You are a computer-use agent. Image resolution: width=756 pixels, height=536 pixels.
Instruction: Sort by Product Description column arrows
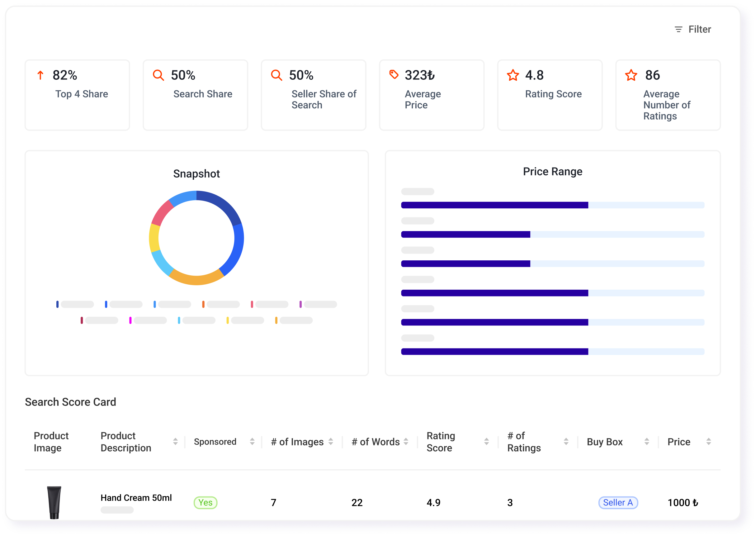(x=175, y=442)
